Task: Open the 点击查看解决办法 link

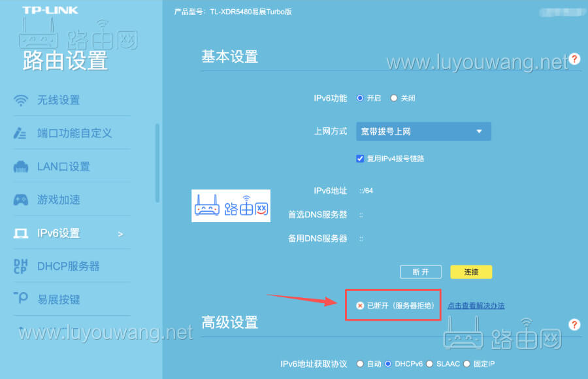Action: click(476, 305)
